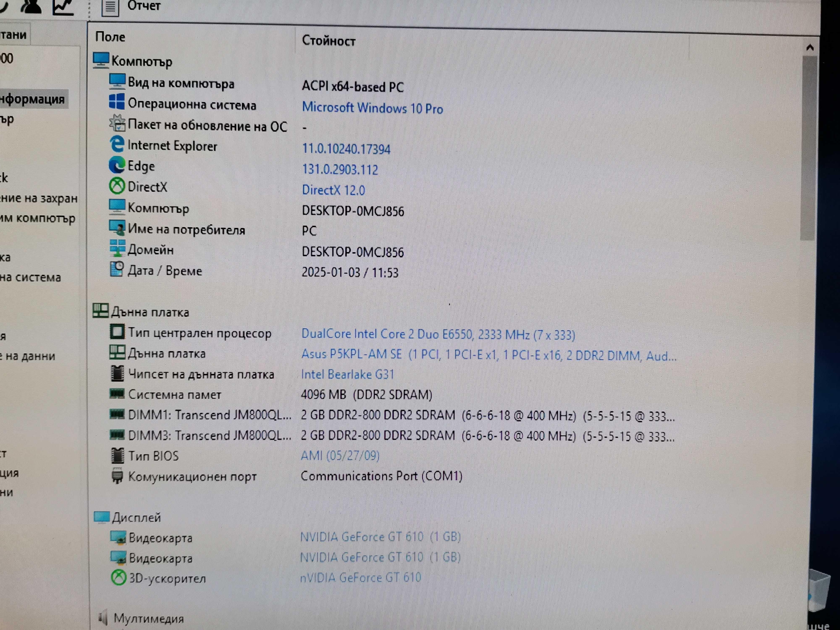This screenshot has height=630, width=840.
Task: Click the Вид на компютъра icon
Action: [117, 81]
